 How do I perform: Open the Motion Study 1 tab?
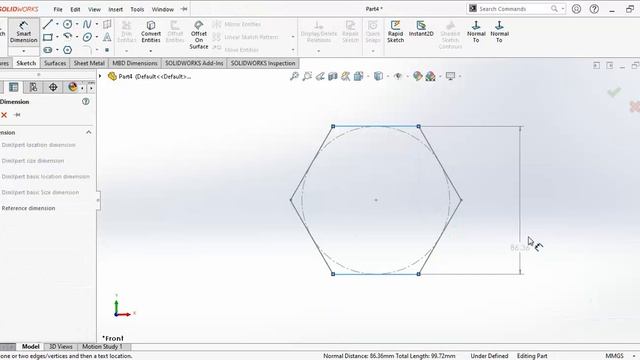point(102,347)
